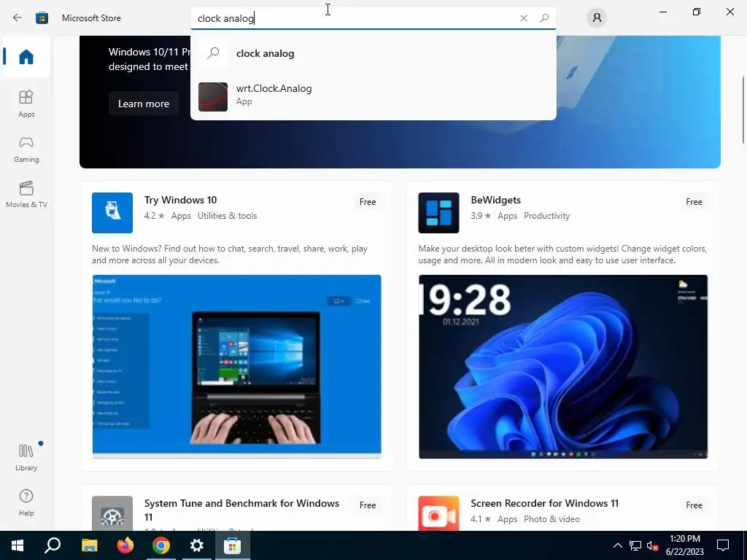This screenshot has height=560, width=747.
Task: Click the vertical scrollbar thumb
Action: tap(743, 109)
